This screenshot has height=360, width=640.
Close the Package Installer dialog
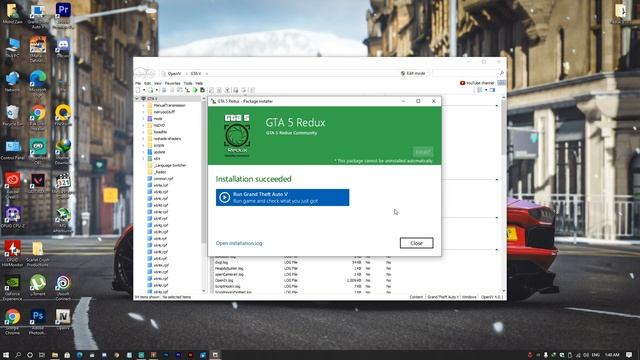416,243
